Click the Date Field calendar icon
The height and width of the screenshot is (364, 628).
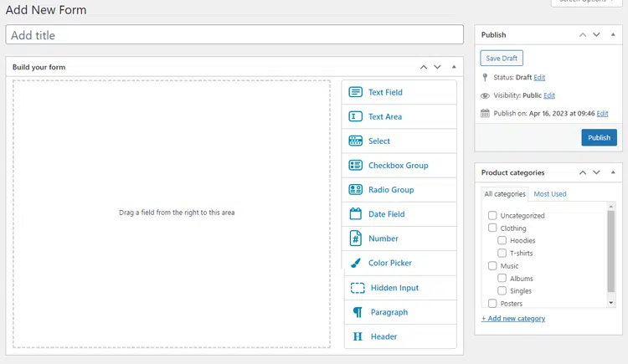(x=355, y=214)
